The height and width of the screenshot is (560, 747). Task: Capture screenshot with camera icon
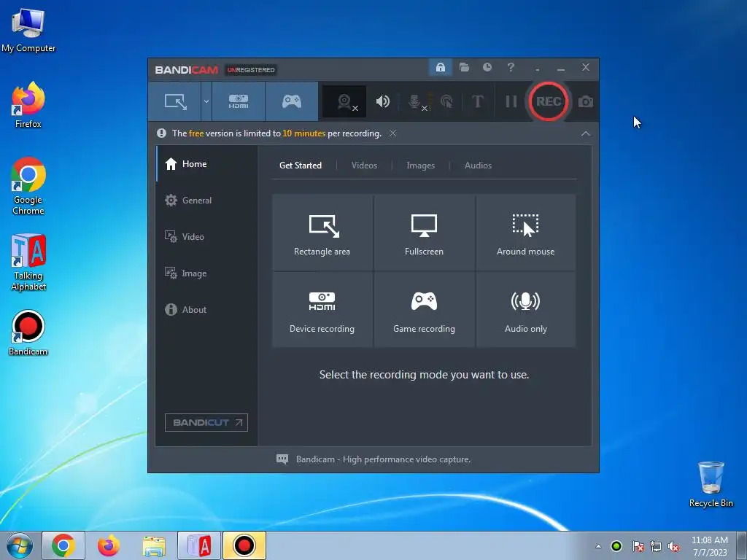click(586, 101)
